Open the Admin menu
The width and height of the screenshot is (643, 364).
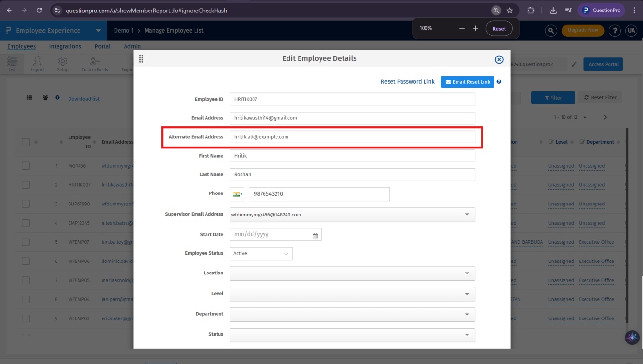tap(132, 46)
